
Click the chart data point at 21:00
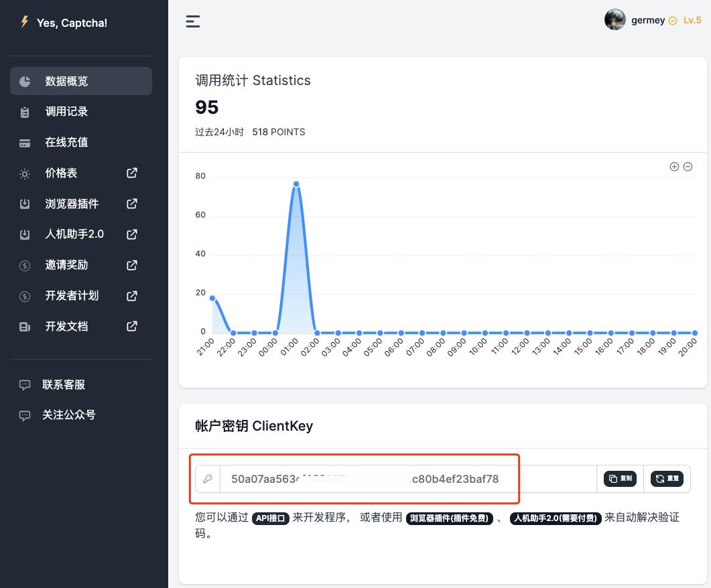[x=212, y=298]
